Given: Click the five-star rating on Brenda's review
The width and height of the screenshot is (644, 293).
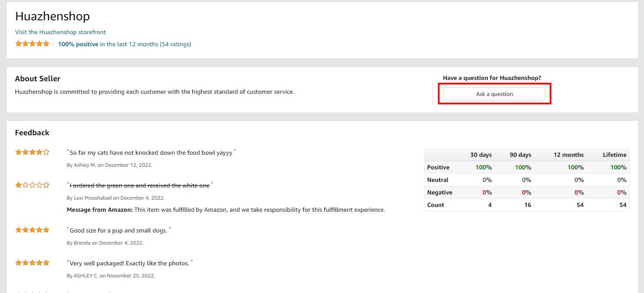Looking at the screenshot, I should tap(32, 230).
